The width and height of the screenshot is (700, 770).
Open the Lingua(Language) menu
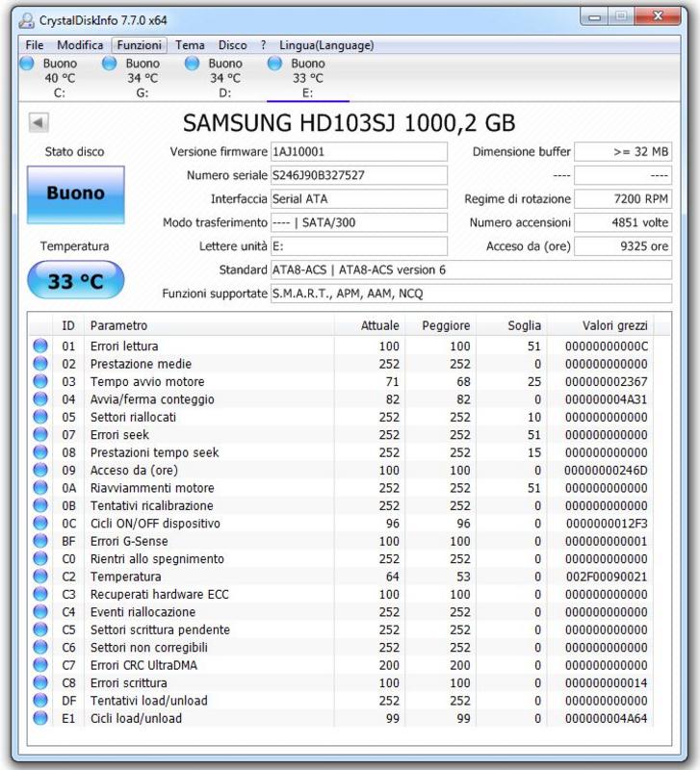tap(326, 45)
